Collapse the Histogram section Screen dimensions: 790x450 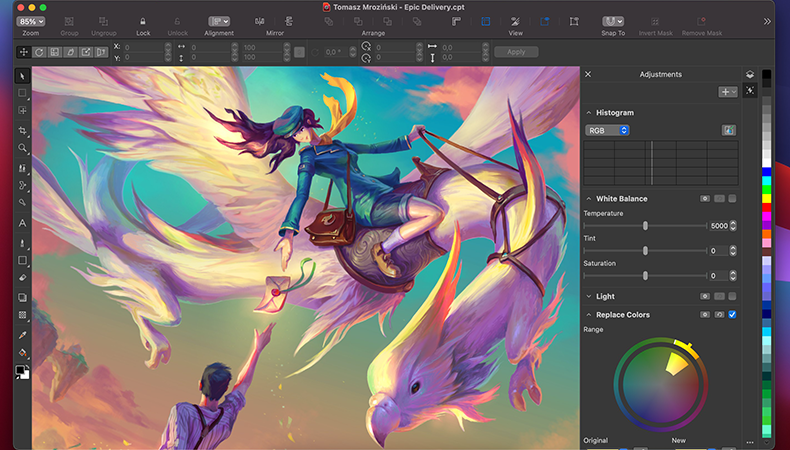point(588,113)
